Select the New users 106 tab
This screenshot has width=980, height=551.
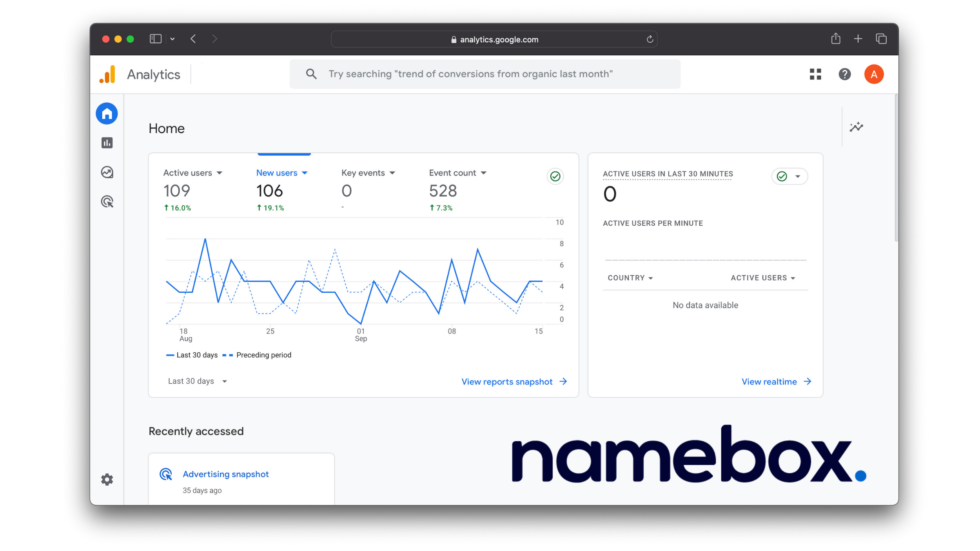point(282,190)
